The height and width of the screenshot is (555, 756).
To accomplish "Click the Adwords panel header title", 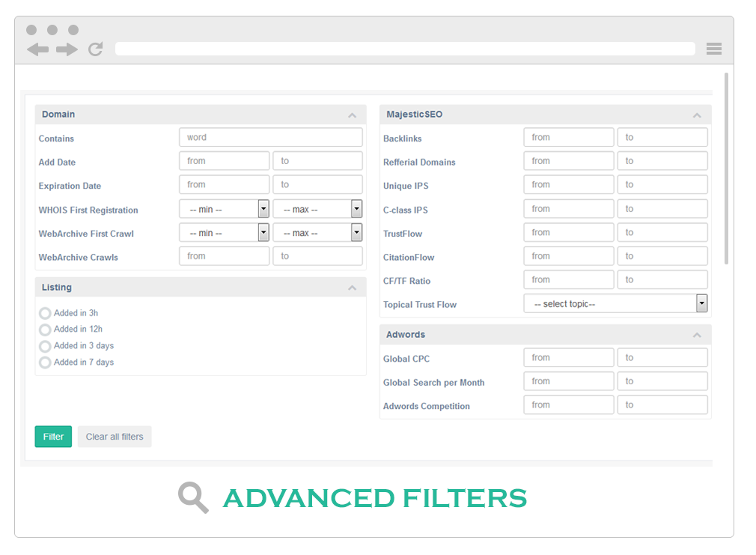I will click(406, 335).
